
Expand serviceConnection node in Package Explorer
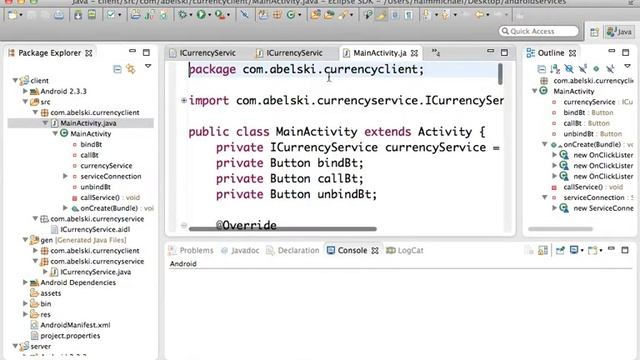65,176
